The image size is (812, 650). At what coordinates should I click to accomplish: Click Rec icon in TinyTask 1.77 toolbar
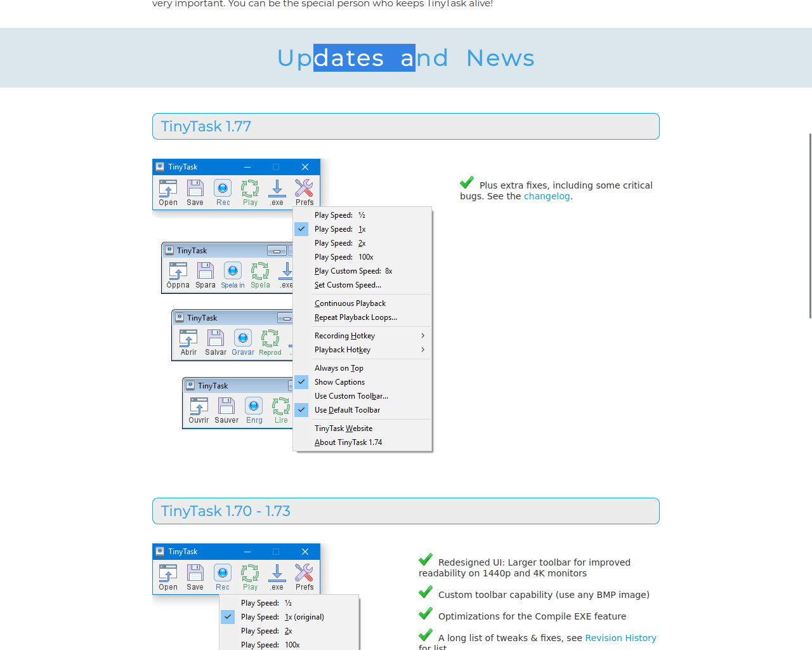pos(223,192)
